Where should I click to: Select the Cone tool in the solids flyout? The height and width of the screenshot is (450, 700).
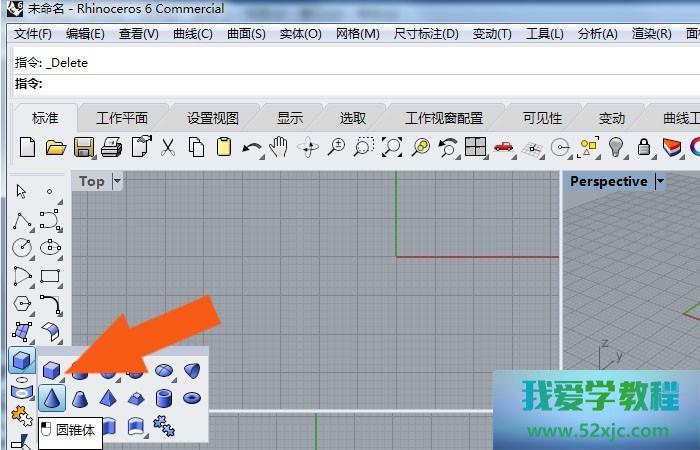pyautogui.click(x=53, y=399)
